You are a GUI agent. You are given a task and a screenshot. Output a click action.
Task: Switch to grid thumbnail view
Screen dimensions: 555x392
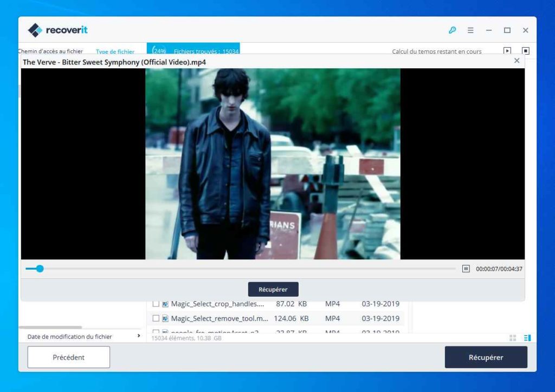click(x=513, y=338)
